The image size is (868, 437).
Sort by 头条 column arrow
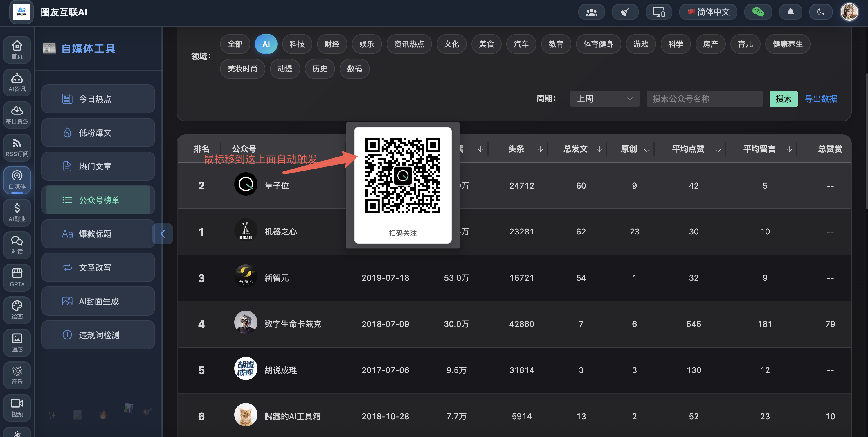click(540, 149)
